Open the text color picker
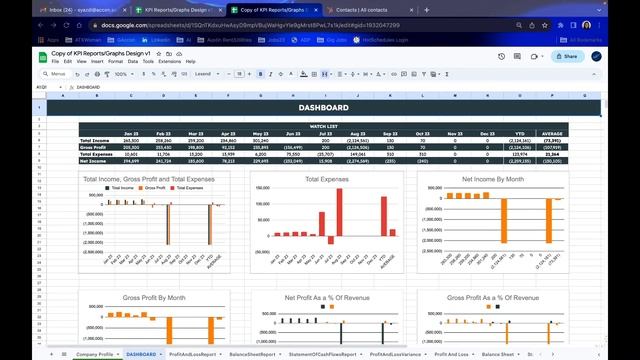The height and width of the screenshot is (360, 640). pos(291,74)
